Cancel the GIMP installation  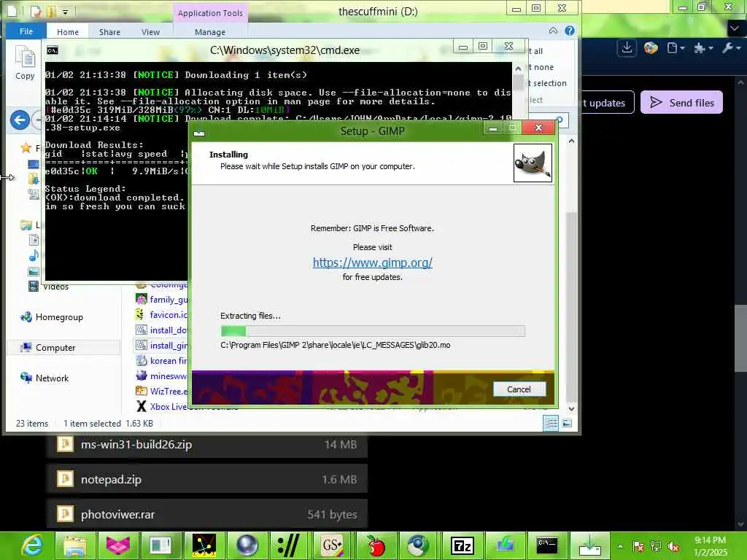click(519, 389)
